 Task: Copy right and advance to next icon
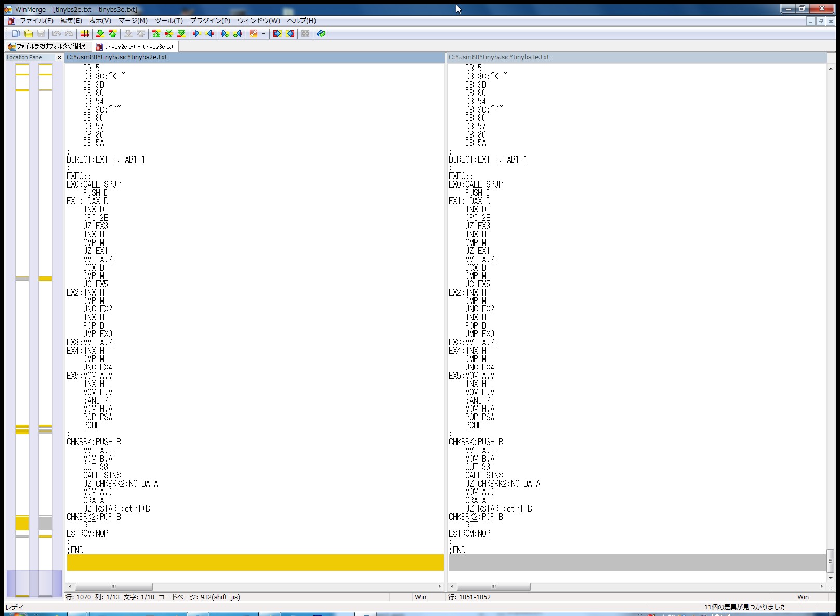(225, 34)
